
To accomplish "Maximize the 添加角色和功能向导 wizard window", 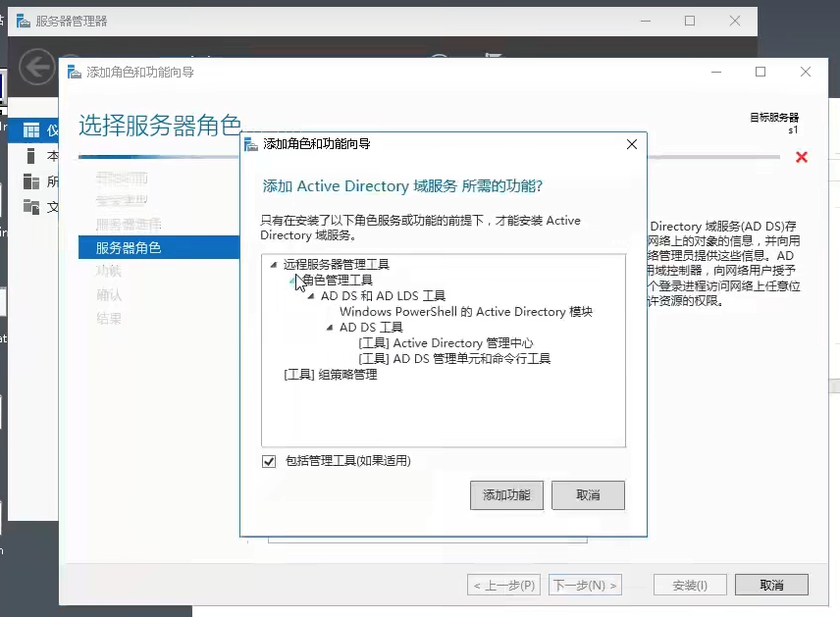I will coord(761,72).
